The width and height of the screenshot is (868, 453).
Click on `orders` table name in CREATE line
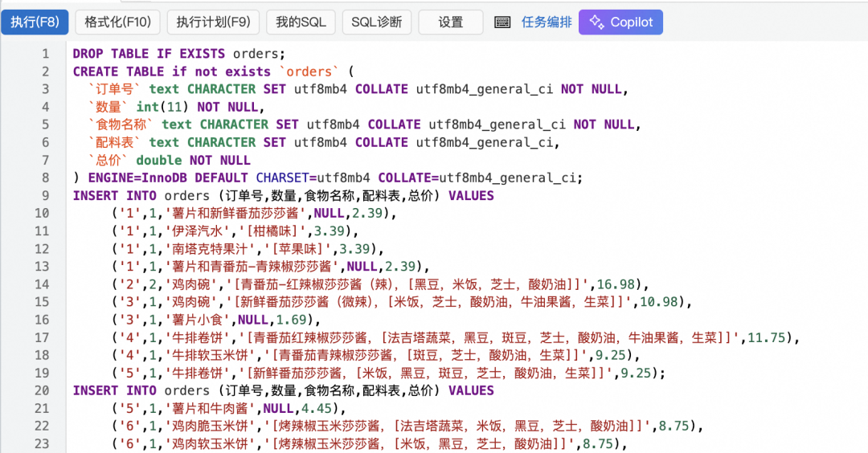(x=309, y=71)
